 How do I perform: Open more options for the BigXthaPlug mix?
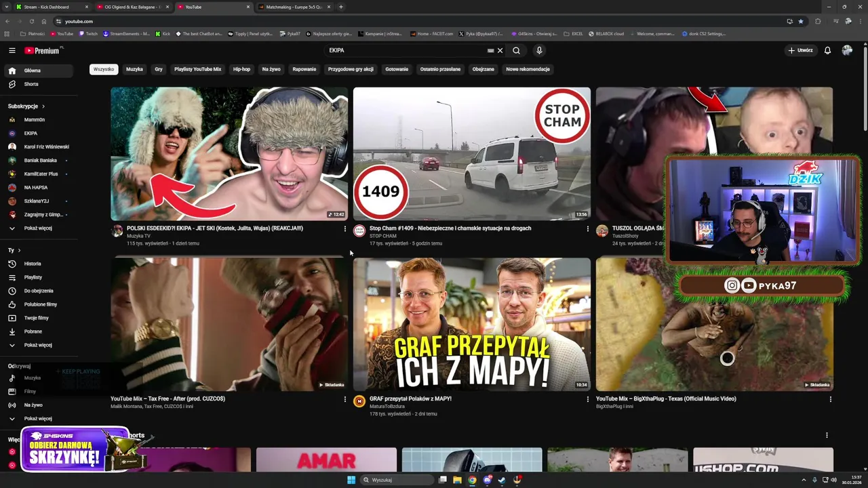coord(830,399)
